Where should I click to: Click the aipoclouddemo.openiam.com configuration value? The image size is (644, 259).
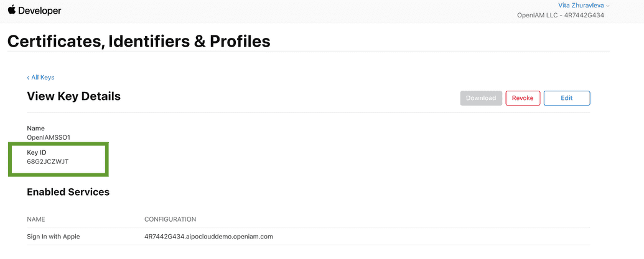(208, 237)
